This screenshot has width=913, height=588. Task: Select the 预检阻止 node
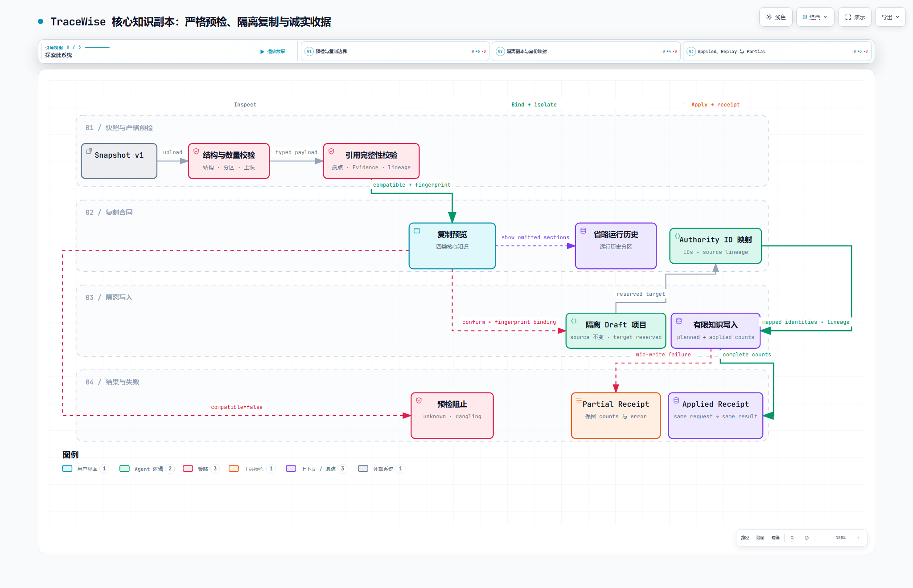[452, 416]
